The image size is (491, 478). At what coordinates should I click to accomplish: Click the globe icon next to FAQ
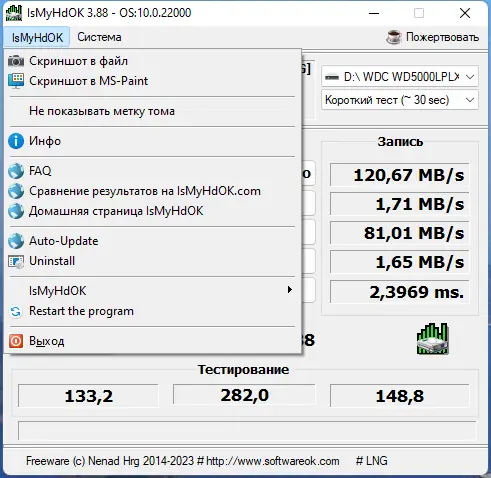tap(16, 171)
